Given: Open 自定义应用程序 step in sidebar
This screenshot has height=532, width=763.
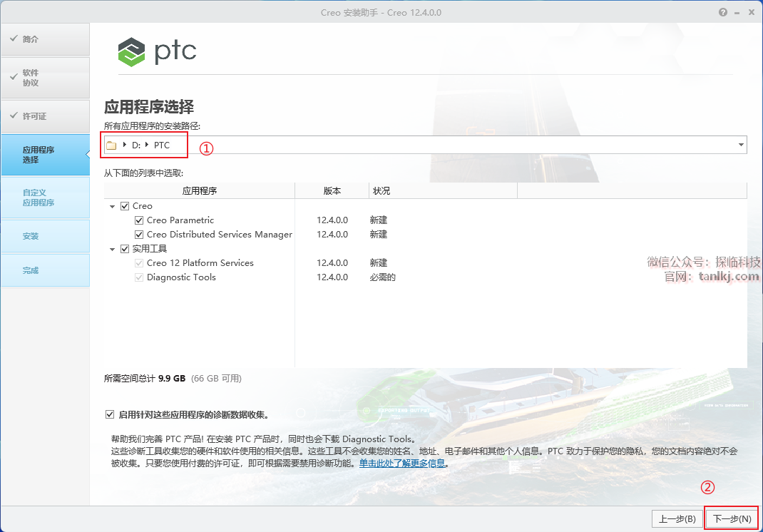Looking at the screenshot, I should click(x=45, y=198).
